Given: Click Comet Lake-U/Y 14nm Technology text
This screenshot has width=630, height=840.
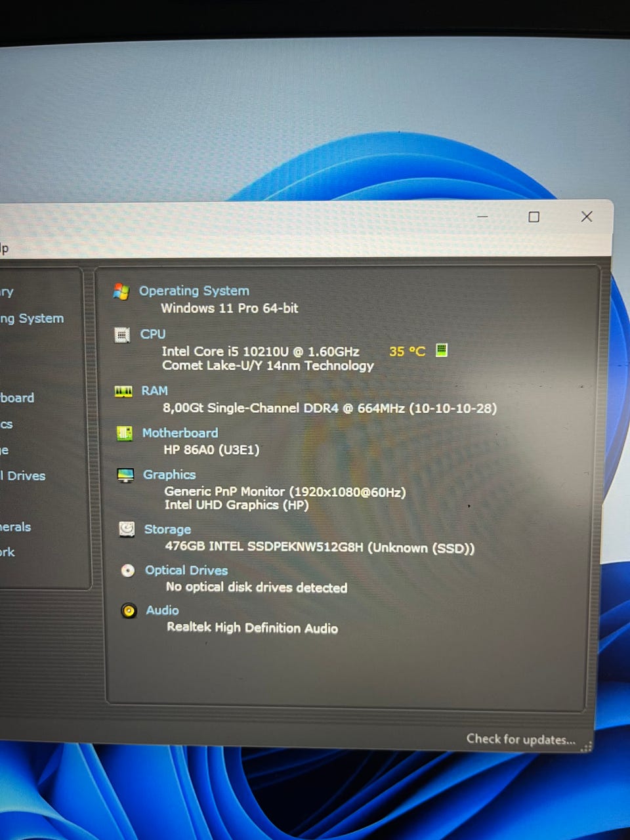Looking at the screenshot, I should click(x=268, y=366).
